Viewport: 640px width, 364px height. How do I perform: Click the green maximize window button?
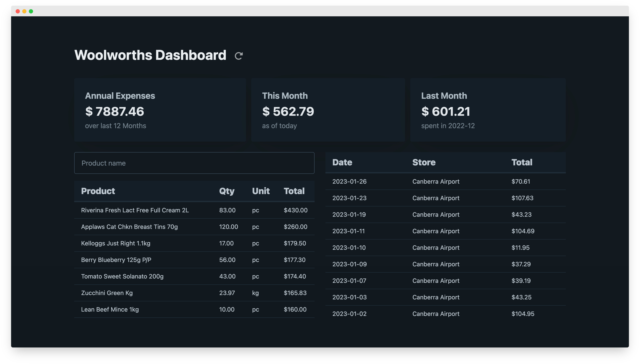(31, 11)
